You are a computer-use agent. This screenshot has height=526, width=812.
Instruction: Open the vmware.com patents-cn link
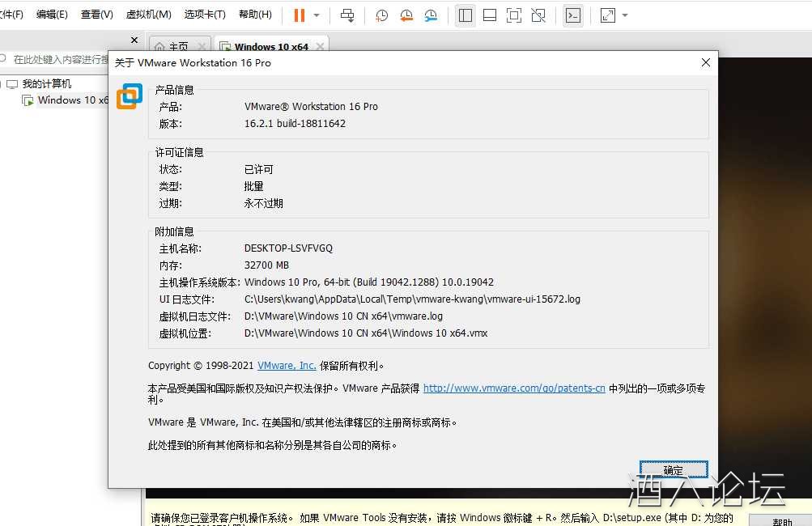(514, 388)
